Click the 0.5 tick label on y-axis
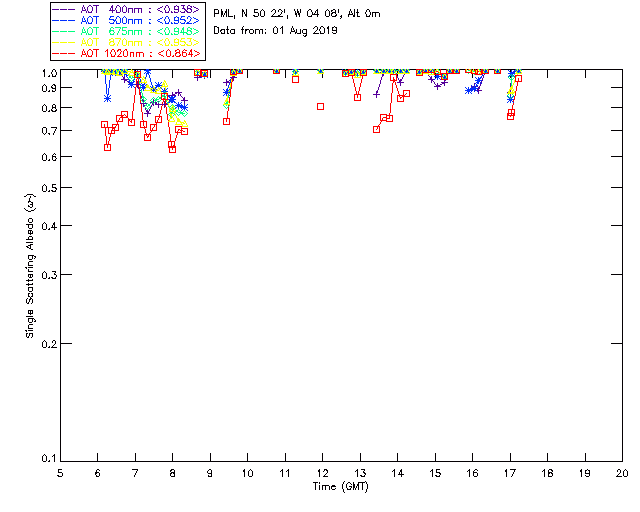 [x=49, y=188]
